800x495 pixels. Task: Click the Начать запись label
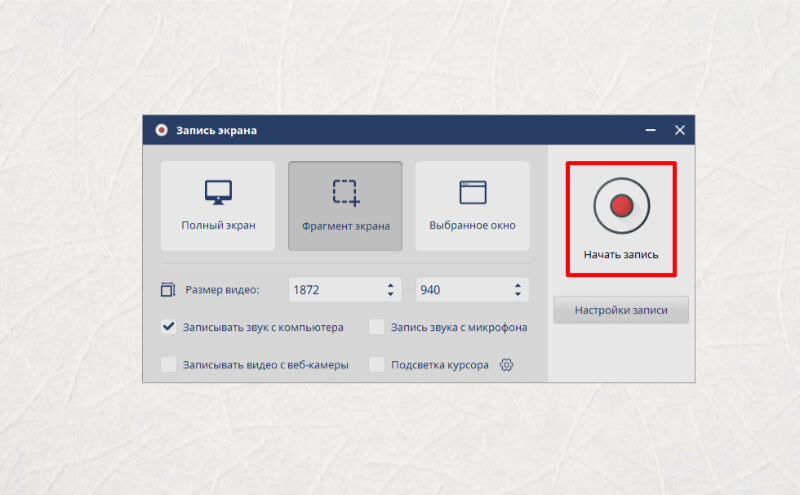[621, 254]
